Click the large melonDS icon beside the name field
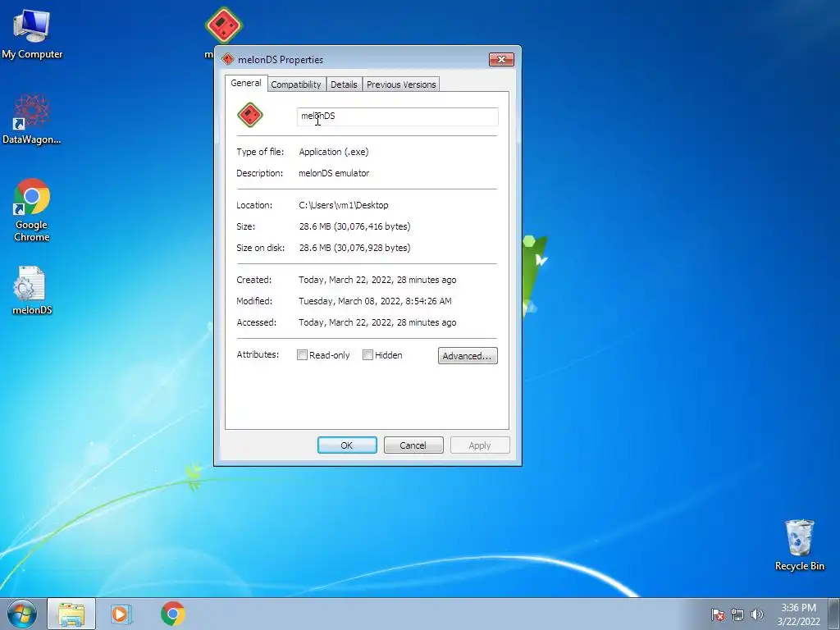The image size is (840, 630). [x=250, y=115]
